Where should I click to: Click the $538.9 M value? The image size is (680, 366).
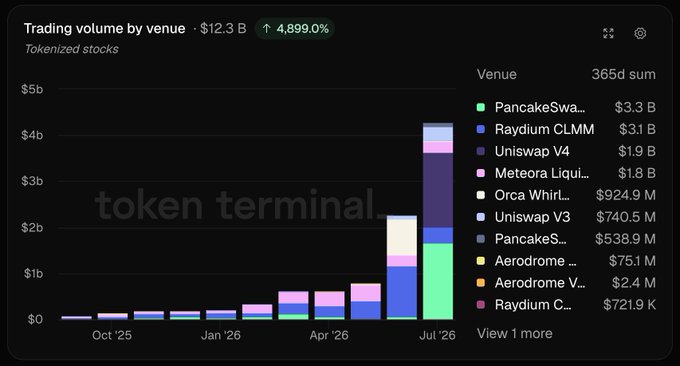tap(625, 239)
